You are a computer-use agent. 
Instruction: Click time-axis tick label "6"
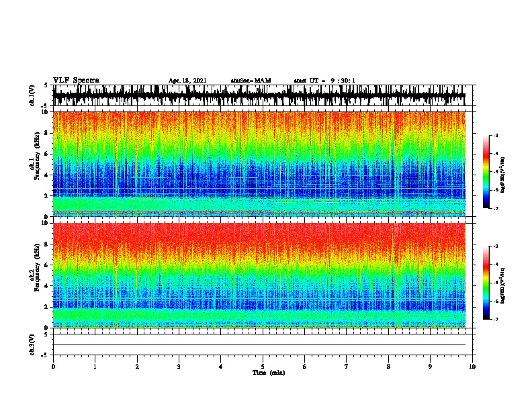305,367
